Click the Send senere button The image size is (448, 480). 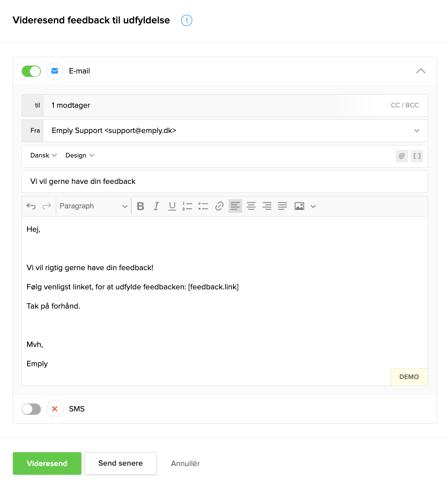pyautogui.click(x=121, y=463)
